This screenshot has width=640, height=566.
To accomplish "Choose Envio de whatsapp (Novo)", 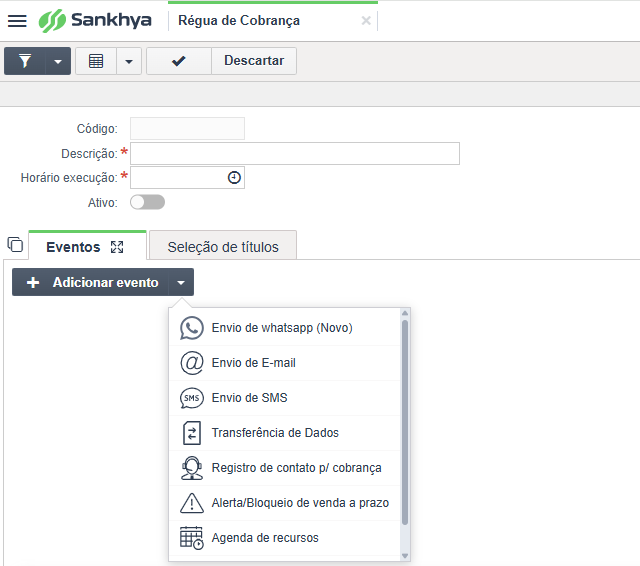I will tap(285, 328).
